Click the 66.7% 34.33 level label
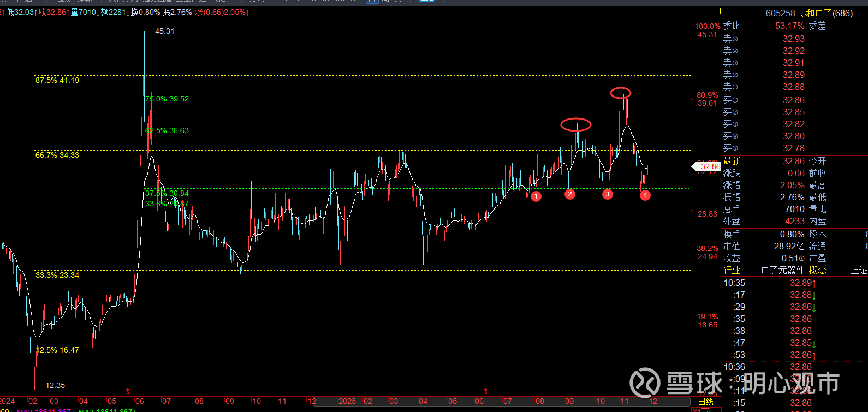 [57, 155]
